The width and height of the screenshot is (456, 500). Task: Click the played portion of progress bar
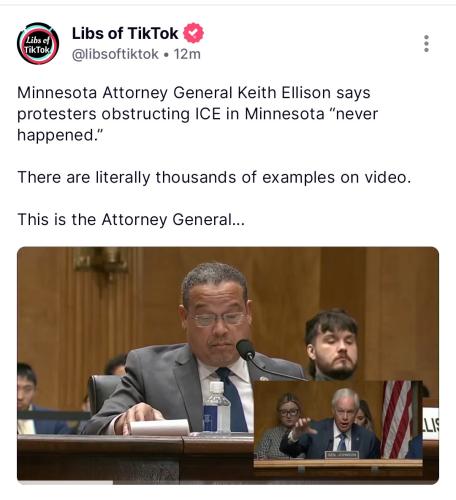click(x=65, y=482)
